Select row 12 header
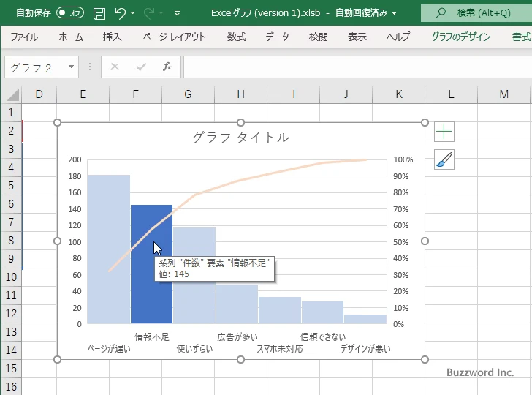 [x=11, y=313]
